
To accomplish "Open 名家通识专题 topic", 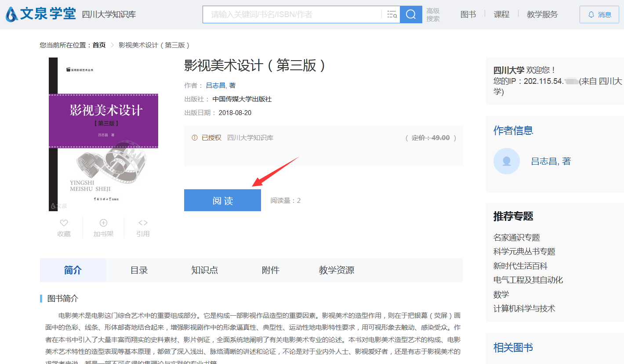I will (x=517, y=238).
